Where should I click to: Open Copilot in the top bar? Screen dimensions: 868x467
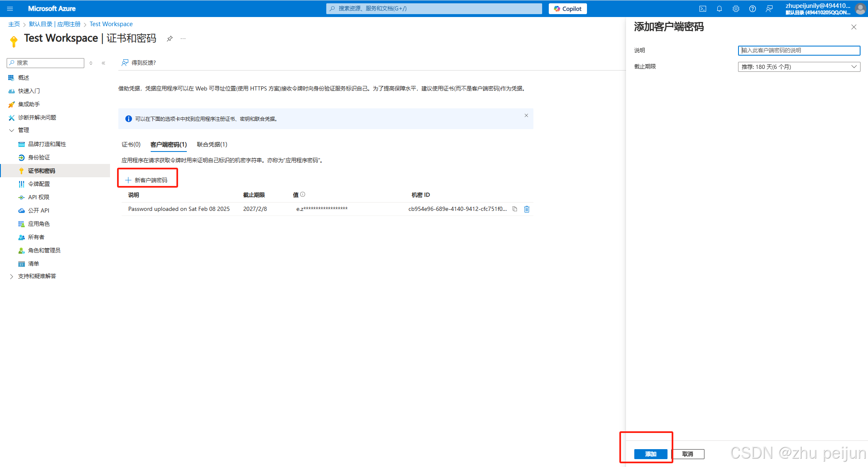click(567, 8)
